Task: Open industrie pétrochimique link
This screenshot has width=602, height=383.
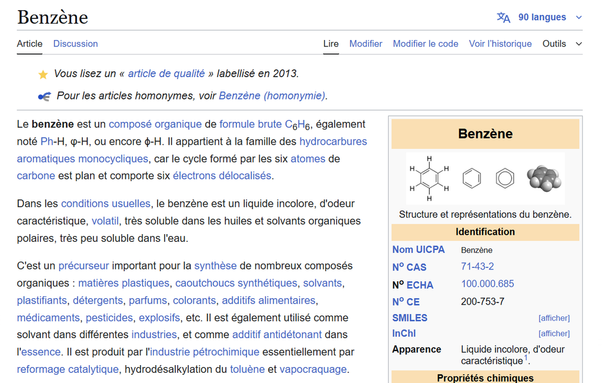Action: (x=205, y=352)
